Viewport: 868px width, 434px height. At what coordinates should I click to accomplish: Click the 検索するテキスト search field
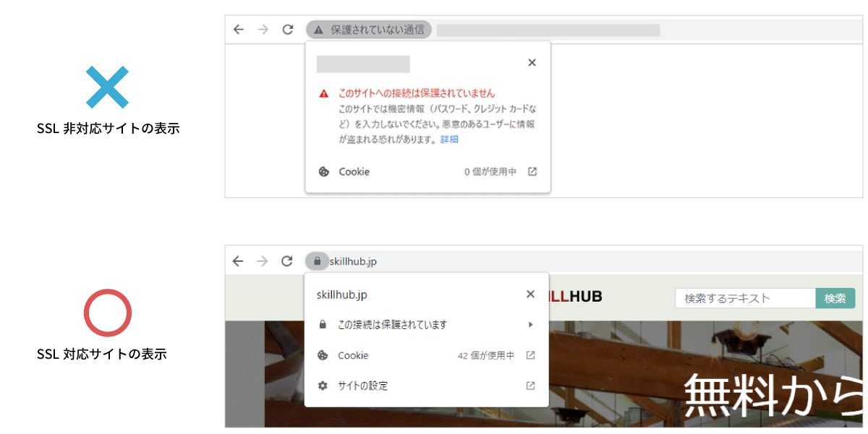745,298
